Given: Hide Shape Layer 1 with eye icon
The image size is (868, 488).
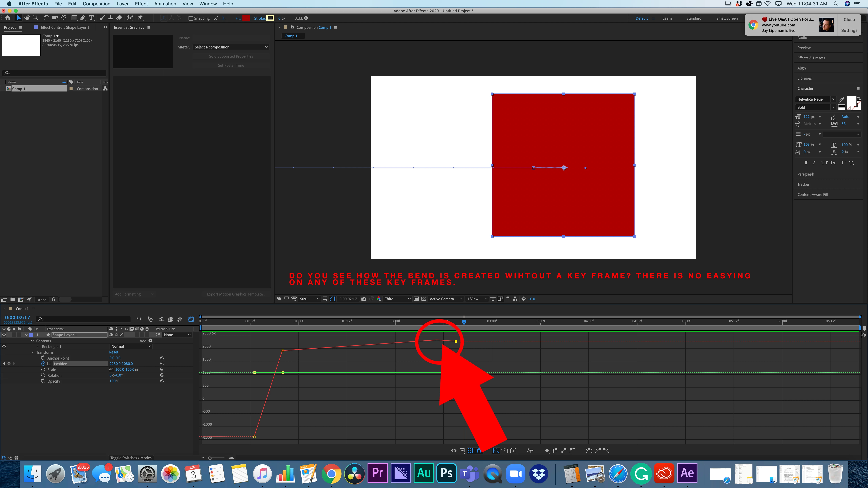Looking at the screenshot, I should (4, 335).
